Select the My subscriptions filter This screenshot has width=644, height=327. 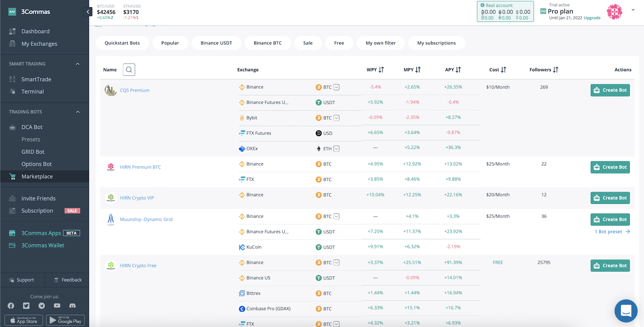(x=437, y=43)
